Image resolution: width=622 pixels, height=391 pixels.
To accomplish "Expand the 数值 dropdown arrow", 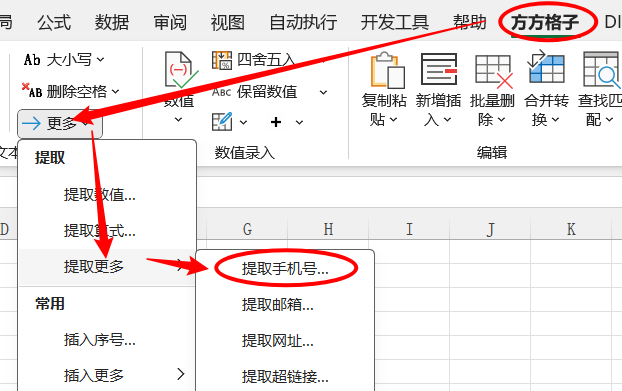I will (x=179, y=119).
